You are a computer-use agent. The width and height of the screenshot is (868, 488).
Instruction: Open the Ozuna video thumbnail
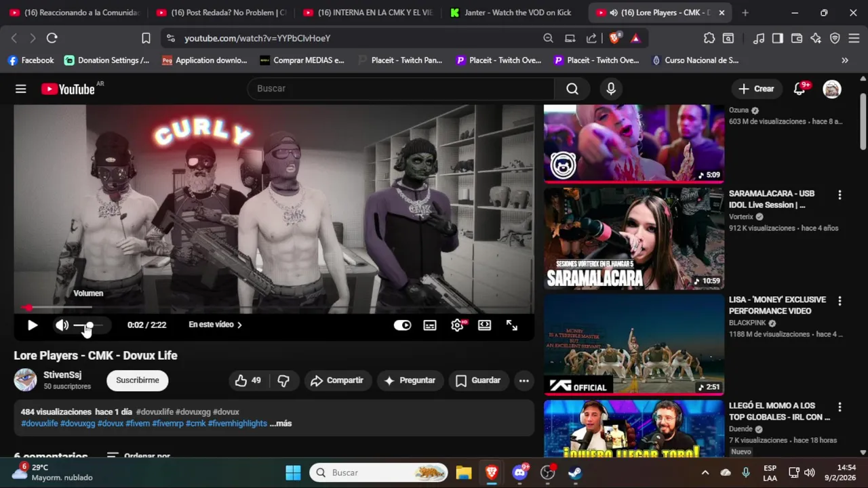(x=634, y=143)
